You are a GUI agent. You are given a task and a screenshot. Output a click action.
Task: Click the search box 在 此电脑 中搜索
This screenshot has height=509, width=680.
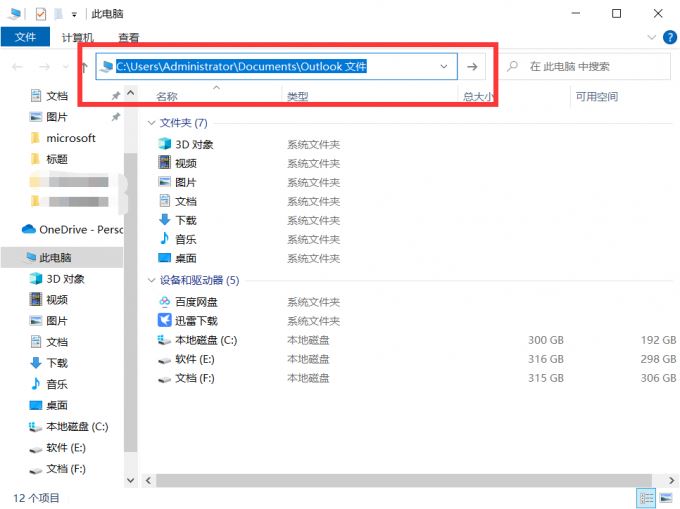click(590, 67)
